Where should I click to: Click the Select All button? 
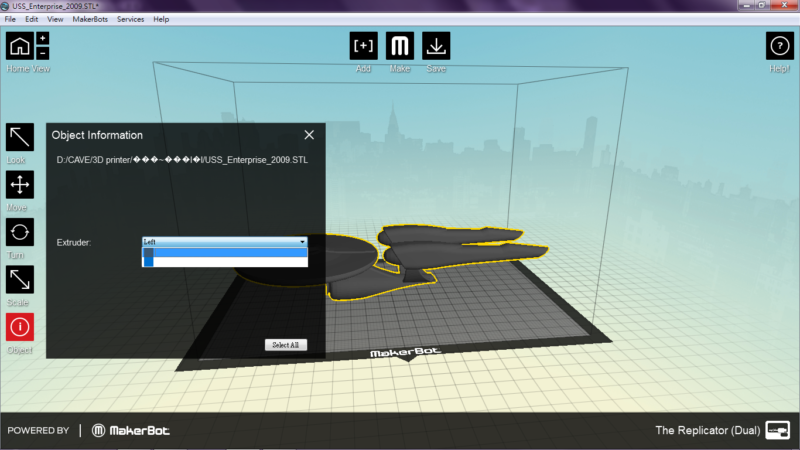286,345
